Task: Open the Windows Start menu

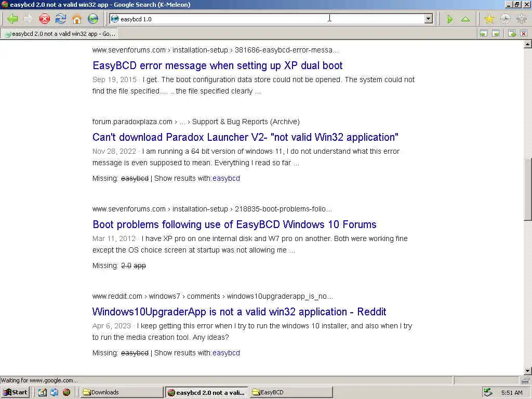Action: click(x=15, y=392)
